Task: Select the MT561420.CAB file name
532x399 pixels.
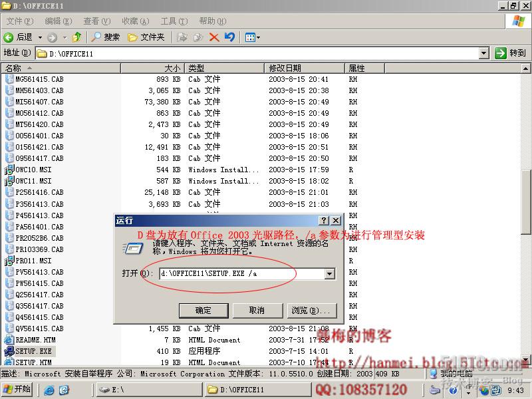Action: coord(39,124)
